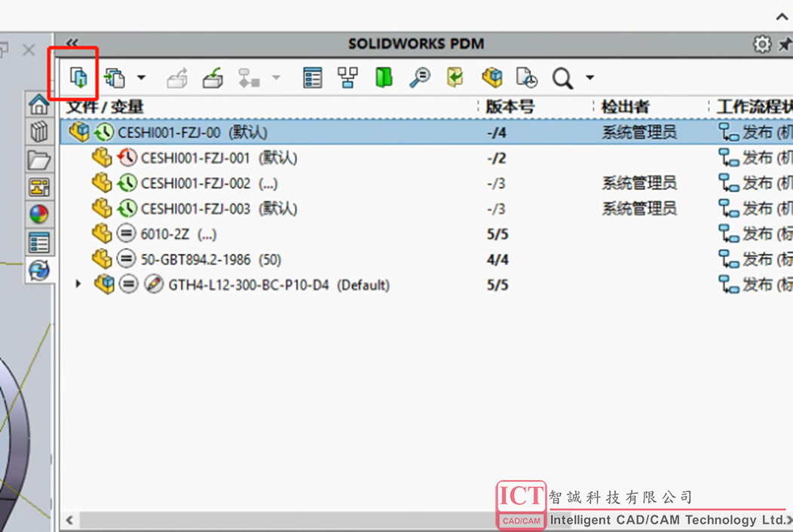Click version cell 5/5 of 6010-2Z
The height and width of the screenshot is (532, 793).
pyautogui.click(x=498, y=234)
